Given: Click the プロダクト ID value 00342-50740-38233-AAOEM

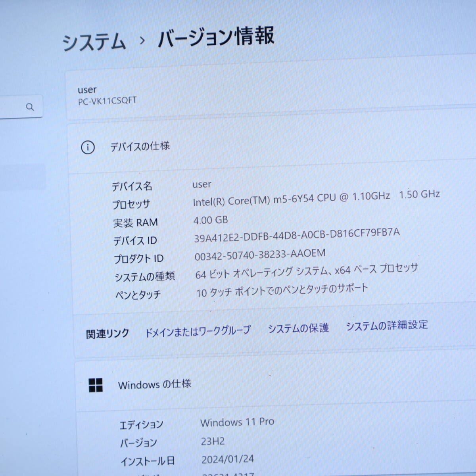Looking at the screenshot, I should point(260,254).
